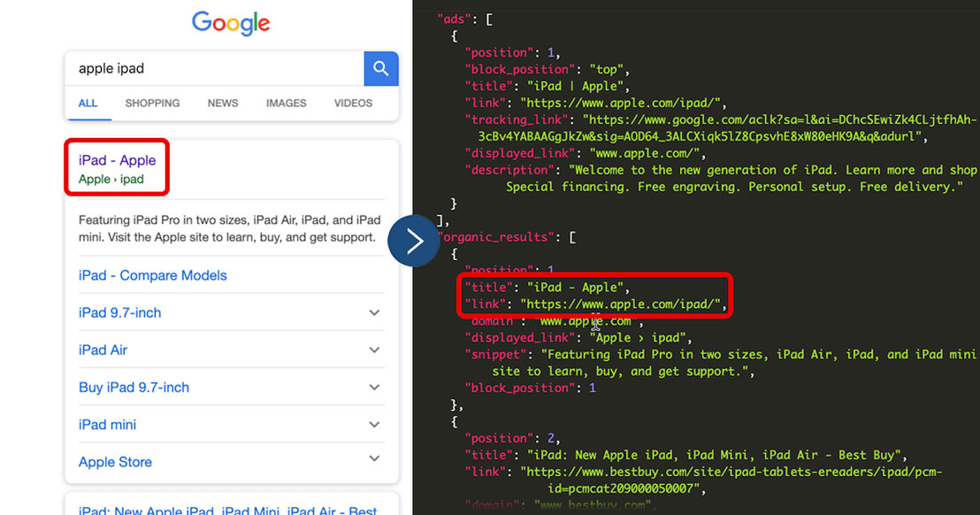The image size is (980, 515).
Task: Open the NEWS tab
Action: coord(223,103)
